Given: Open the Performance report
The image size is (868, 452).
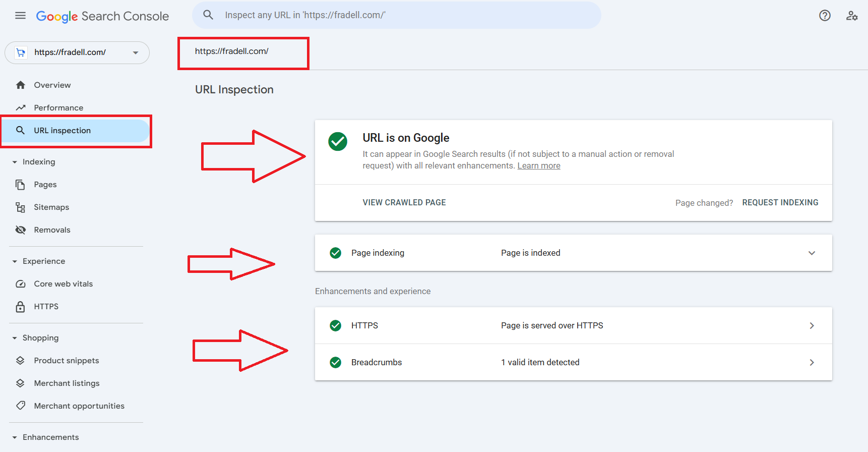Looking at the screenshot, I should 58,108.
